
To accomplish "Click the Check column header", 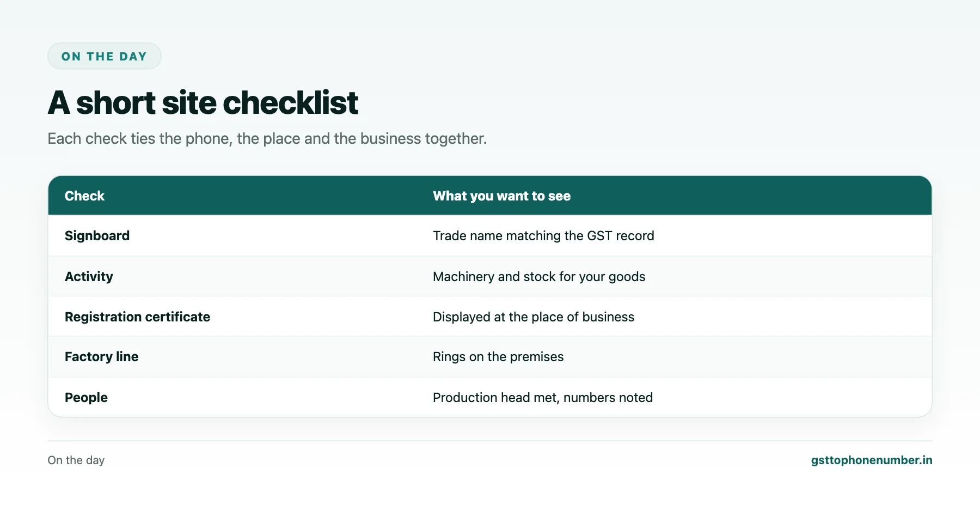I will click(x=84, y=196).
